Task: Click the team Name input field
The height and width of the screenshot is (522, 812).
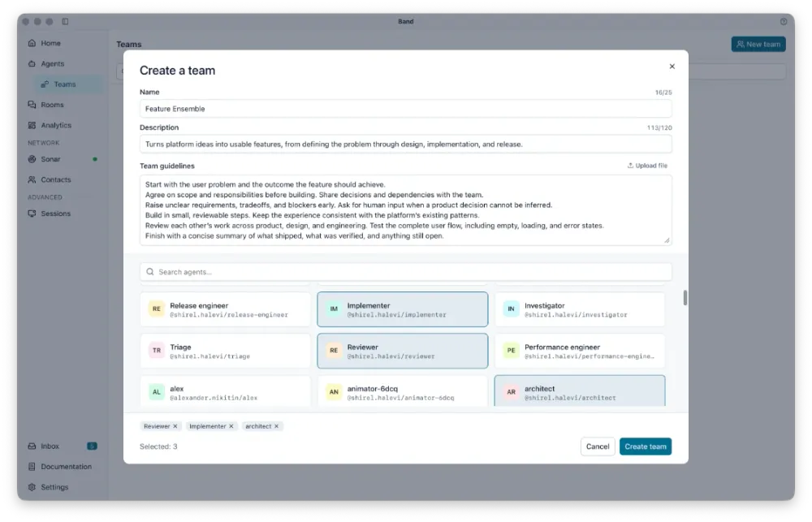Action: pyautogui.click(x=405, y=109)
